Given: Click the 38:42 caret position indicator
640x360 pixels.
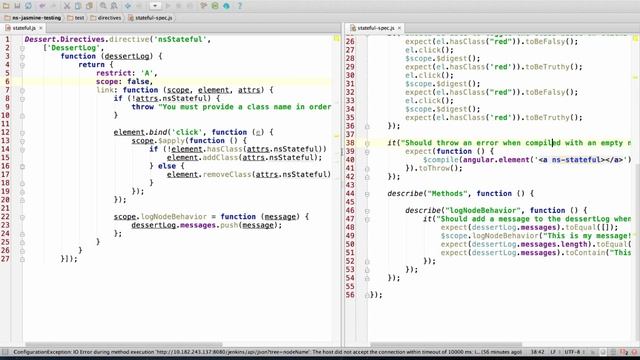Looking at the screenshot, I should click(x=538, y=352).
